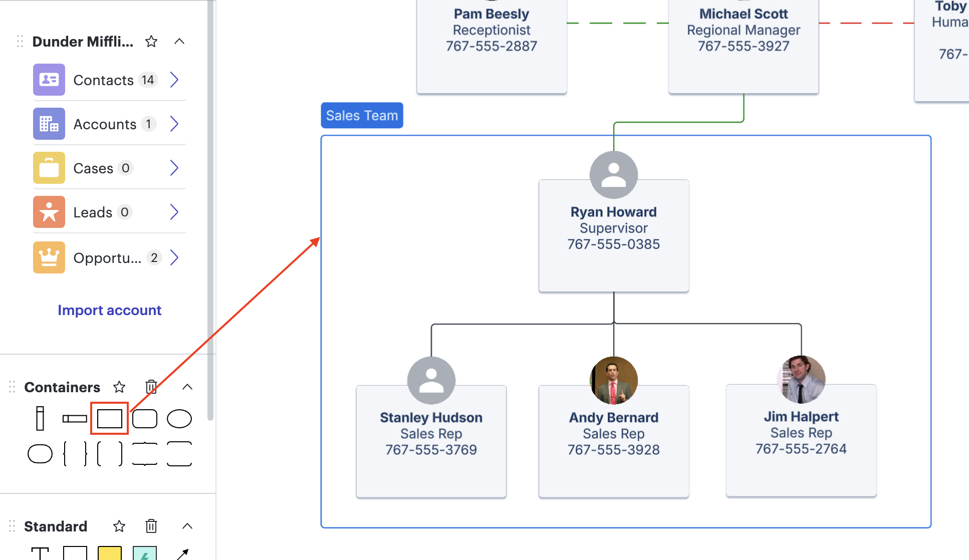Expand the Leads list chevron
This screenshot has height=560, width=969.
coord(174,212)
